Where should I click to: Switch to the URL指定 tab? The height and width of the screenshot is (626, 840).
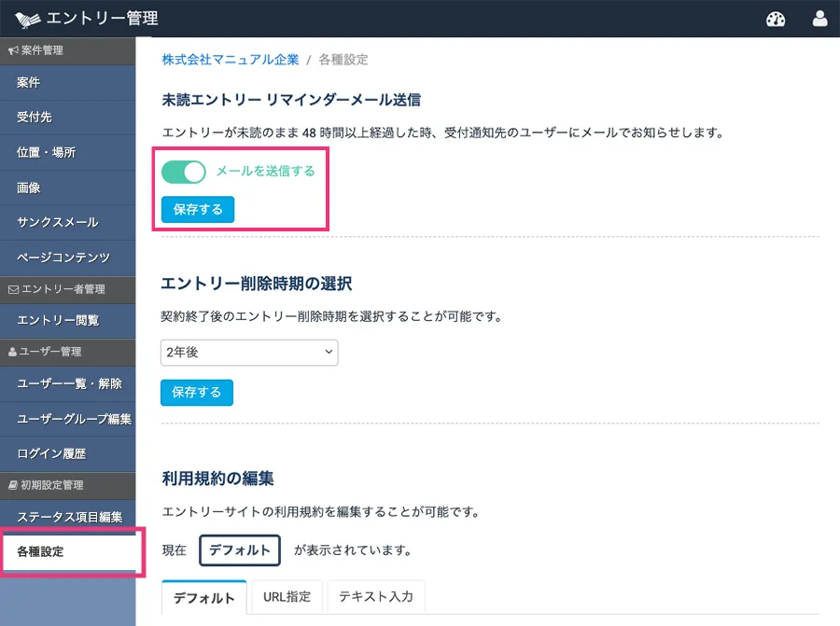(287, 596)
